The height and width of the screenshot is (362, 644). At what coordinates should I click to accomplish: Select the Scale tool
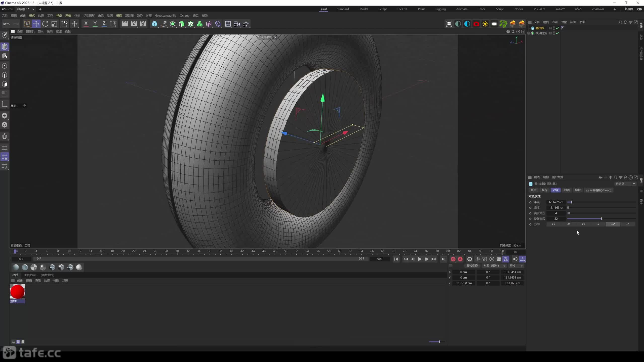[x=54, y=24]
